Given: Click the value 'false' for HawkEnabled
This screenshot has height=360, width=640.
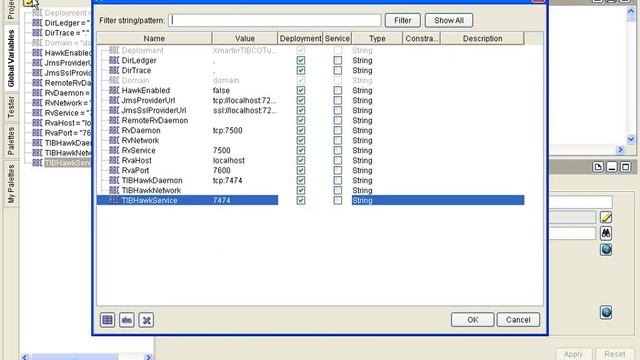Looking at the screenshot, I should [221, 90].
